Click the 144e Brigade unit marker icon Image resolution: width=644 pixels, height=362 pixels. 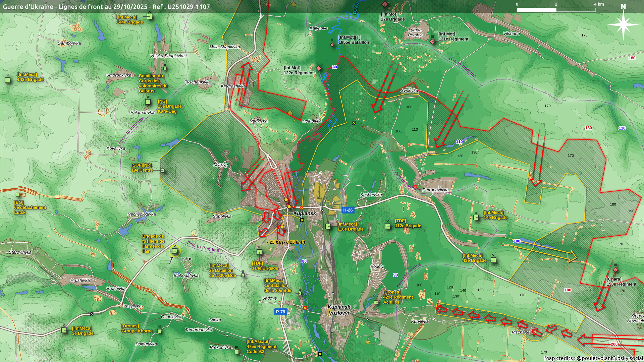click(150, 16)
